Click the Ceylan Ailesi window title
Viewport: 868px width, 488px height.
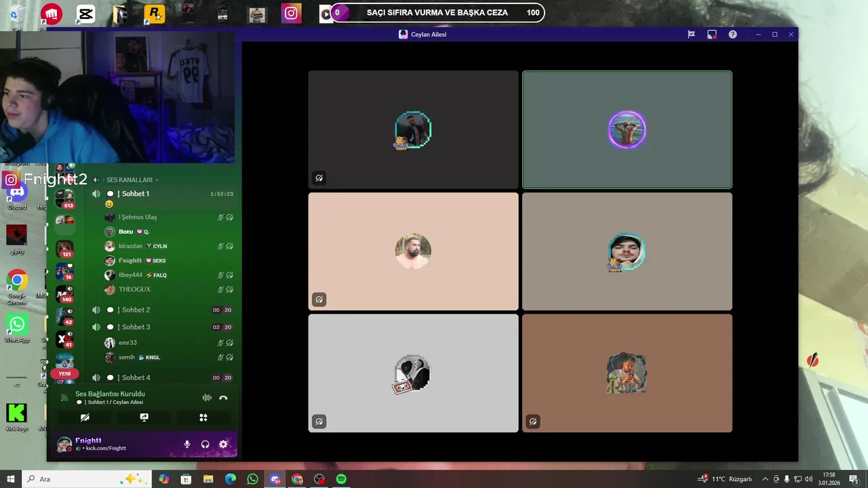click(x=428, y=35)
